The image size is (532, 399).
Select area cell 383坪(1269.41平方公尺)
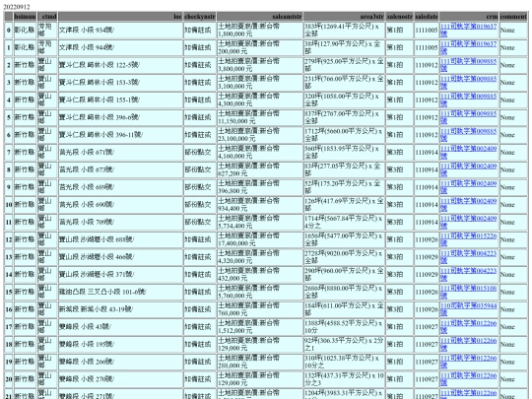click(344, 31)
